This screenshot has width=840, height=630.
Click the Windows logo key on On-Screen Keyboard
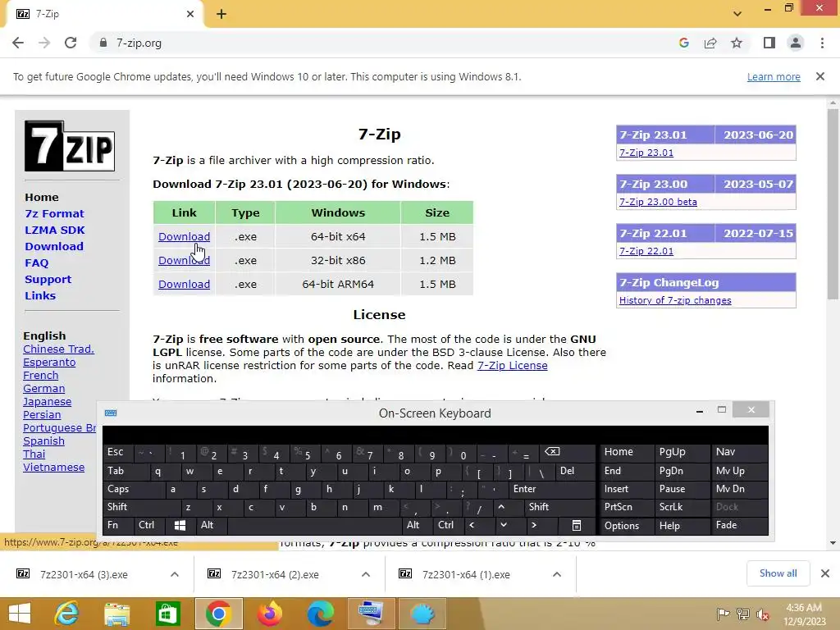(x=180, y=526)
